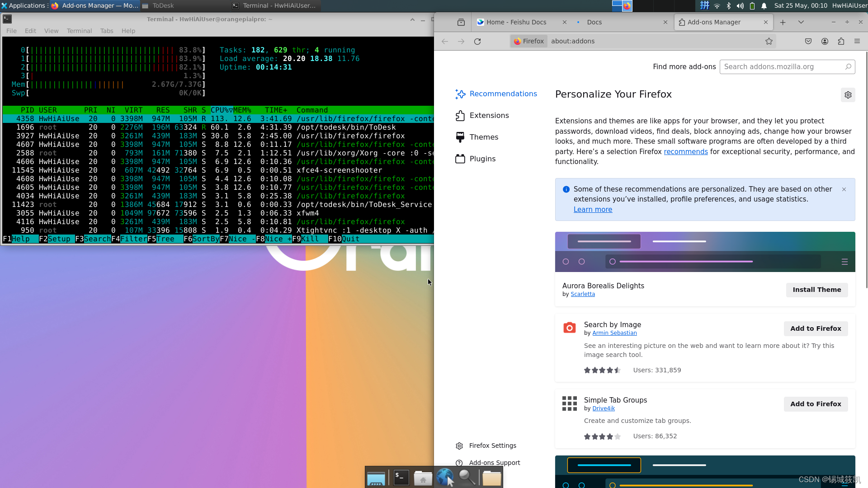
Task: Expand the list all tabs chevron
Action: click(801, 22)
